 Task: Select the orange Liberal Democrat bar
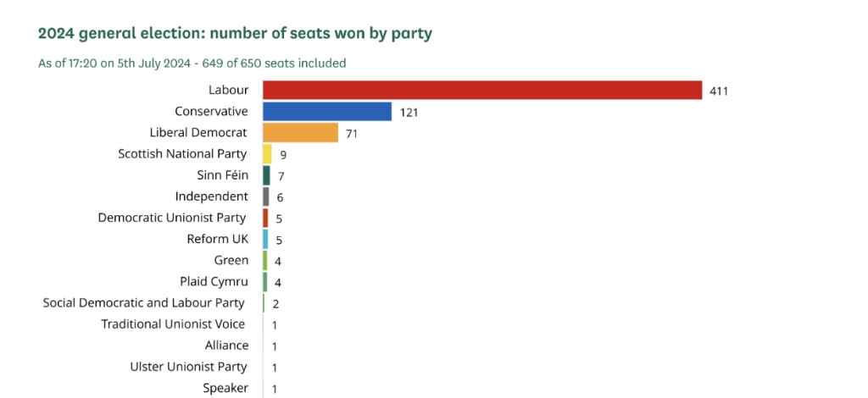[300, 133]
